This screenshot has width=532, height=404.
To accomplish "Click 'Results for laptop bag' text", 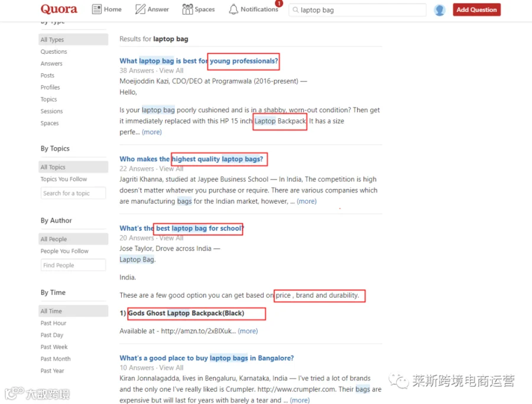I will [x=154, y=39].
